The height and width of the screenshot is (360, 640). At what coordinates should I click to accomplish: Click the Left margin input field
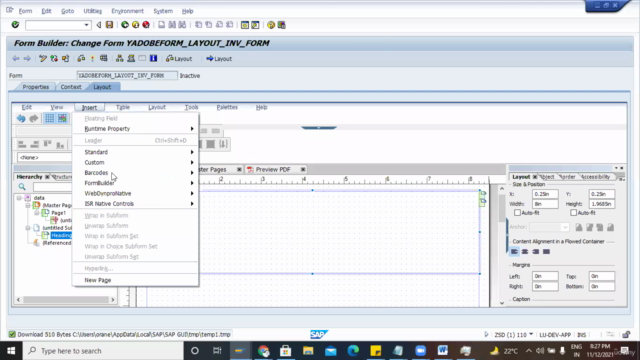pos(545,276)
